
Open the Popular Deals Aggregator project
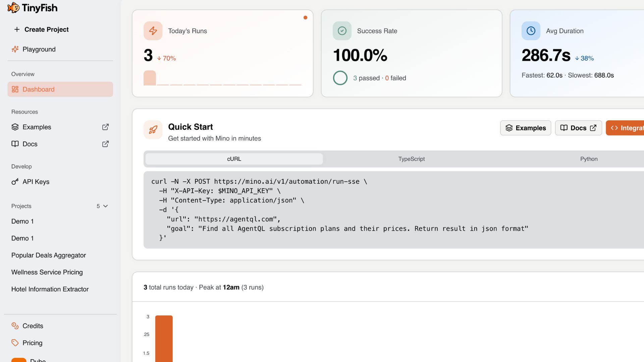[x=49, y=255]
